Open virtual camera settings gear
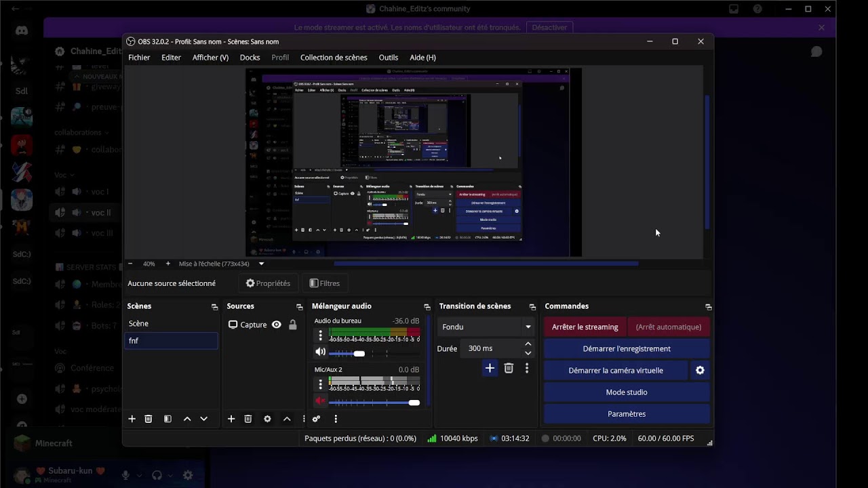Screen dimensions: 868x488 coord(700,370)
